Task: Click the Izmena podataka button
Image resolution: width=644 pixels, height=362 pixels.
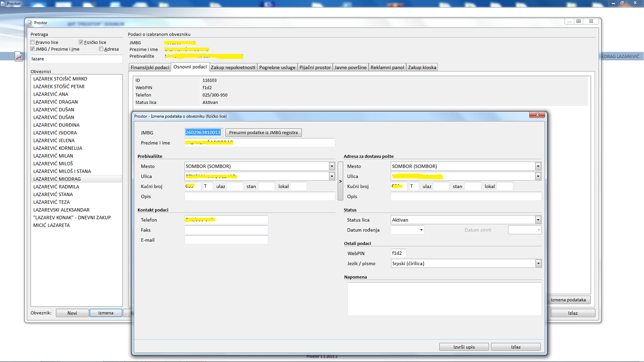Action: click(x=568, y=300)
